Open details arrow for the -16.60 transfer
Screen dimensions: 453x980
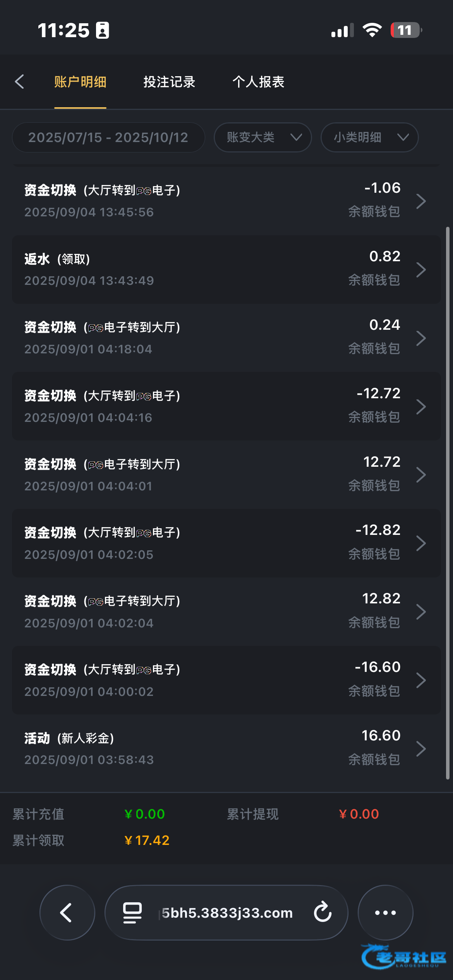click(x=421, y=680)
